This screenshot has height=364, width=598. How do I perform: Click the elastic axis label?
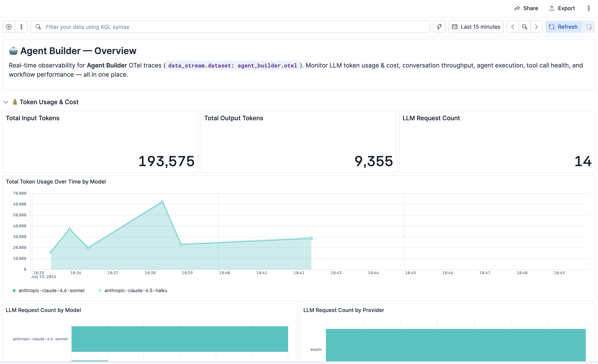[316, 349]
